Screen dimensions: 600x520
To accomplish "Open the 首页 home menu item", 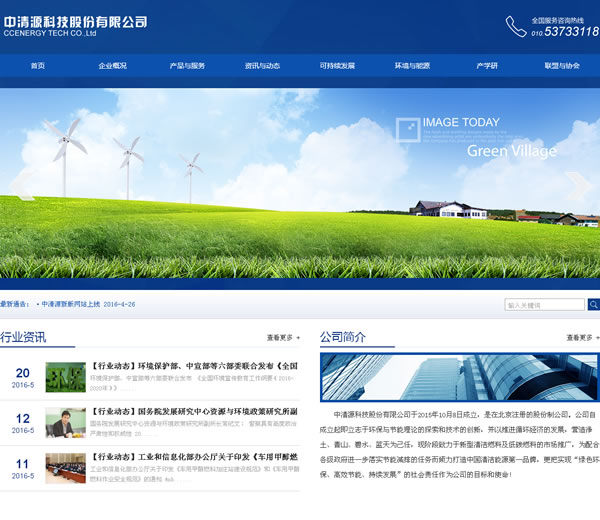I will (x=38, y=66).
